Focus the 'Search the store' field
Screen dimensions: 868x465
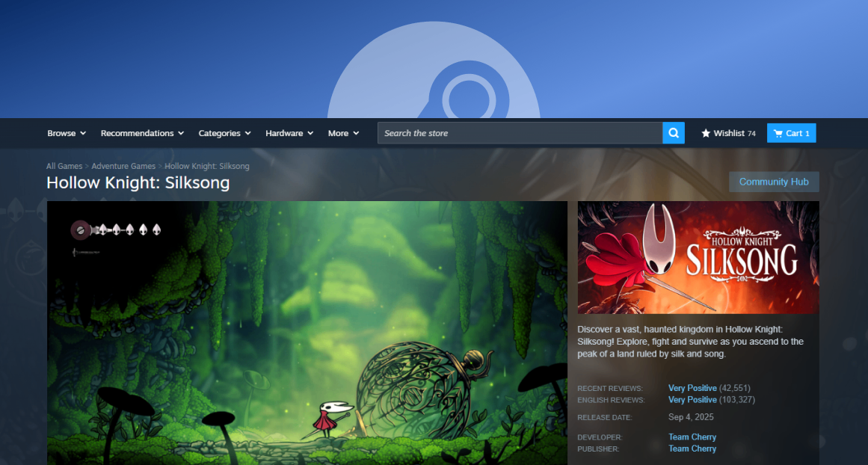pyautogui.click(x=520, y=133)
